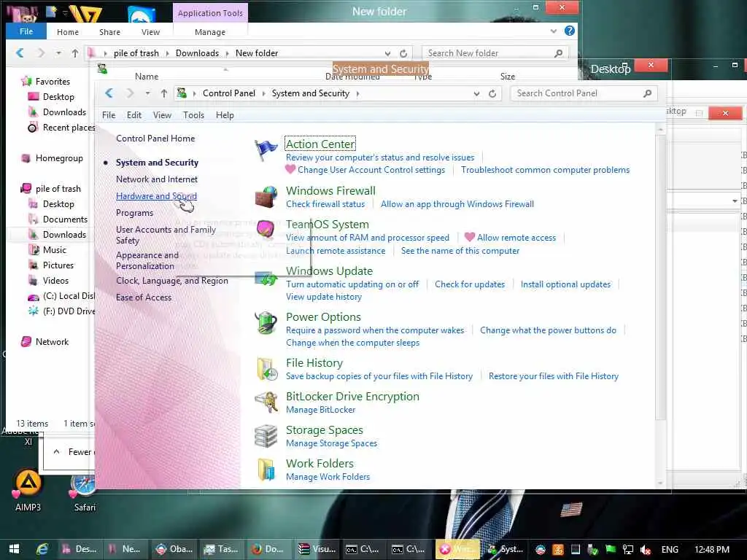Open recent locations dropdown in Explorer window
Screen dimensions: 747x560
[58, 52]
